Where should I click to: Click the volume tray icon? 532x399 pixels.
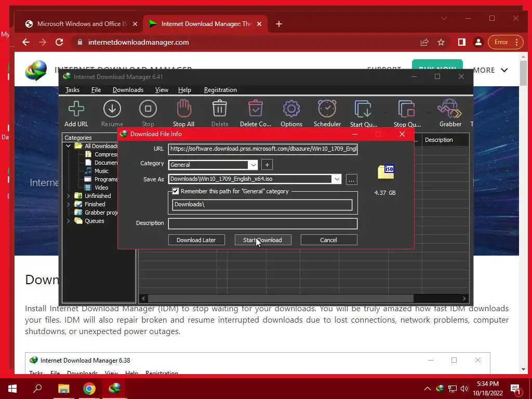(x=464, y=389)
